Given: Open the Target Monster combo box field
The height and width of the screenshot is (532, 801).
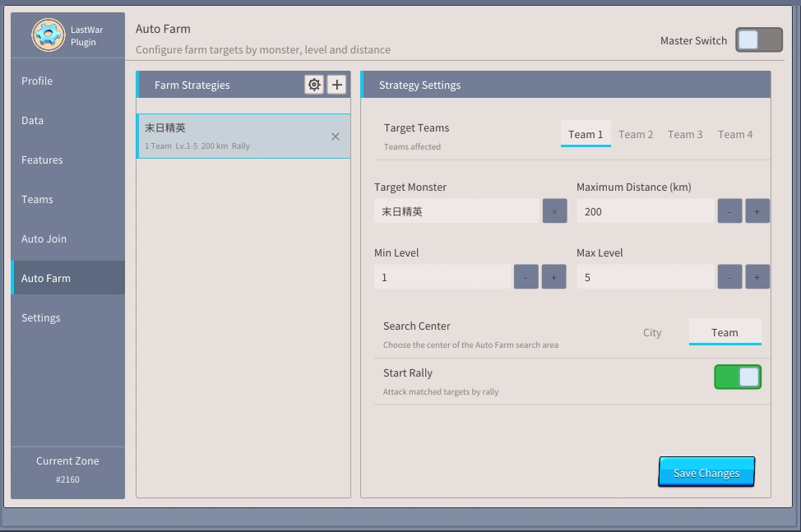Looking at the screenshot, I should (456, 211).
